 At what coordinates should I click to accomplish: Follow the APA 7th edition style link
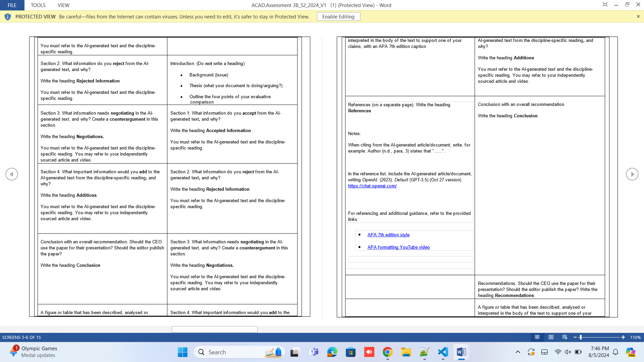point(388,235)
